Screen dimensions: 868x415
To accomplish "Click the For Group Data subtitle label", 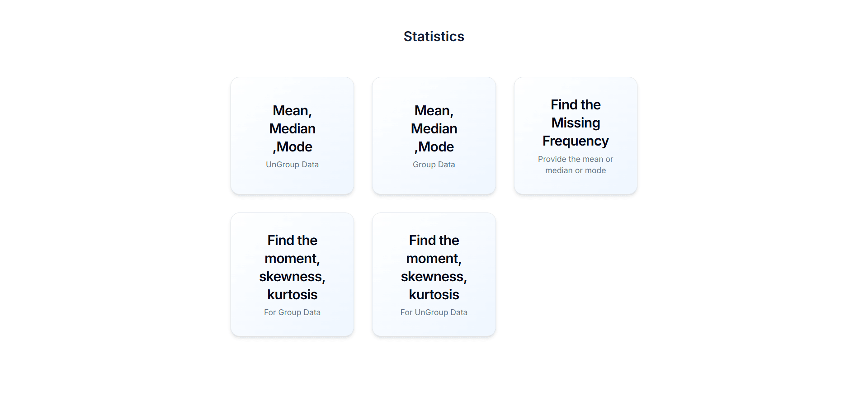I will pyautogui.click(x=292, y=312).
